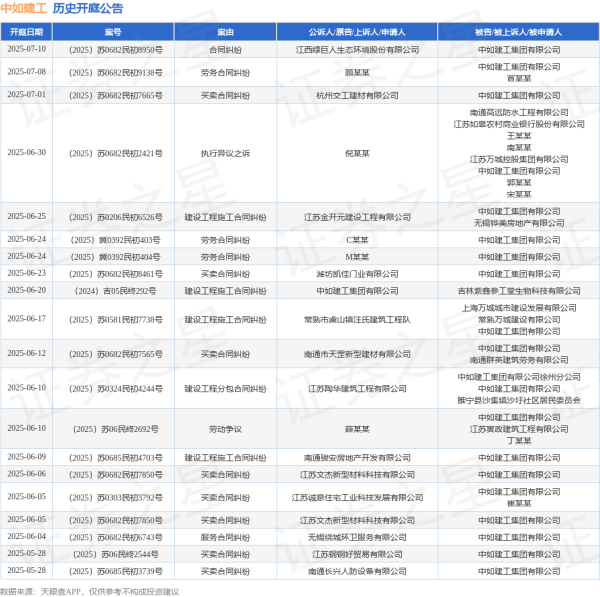
Task: Click date cell 2025-06-04
Action: pyautogui.click(x=26, y=537)
